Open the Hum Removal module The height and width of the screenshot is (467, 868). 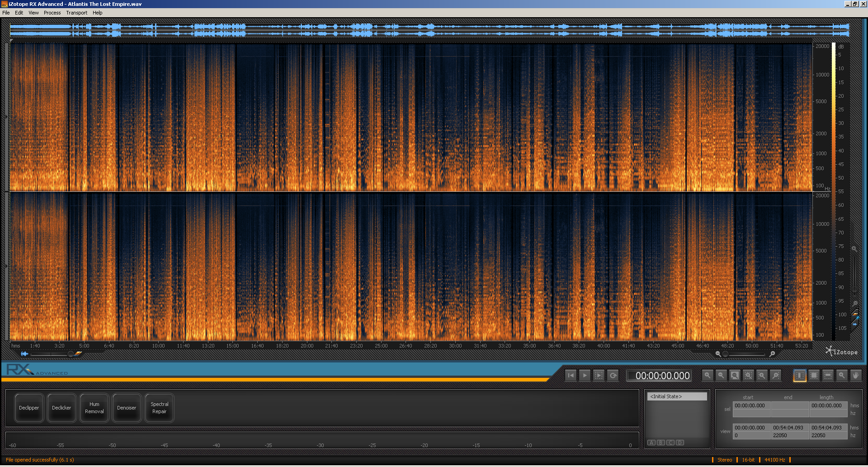coord(94,408)
